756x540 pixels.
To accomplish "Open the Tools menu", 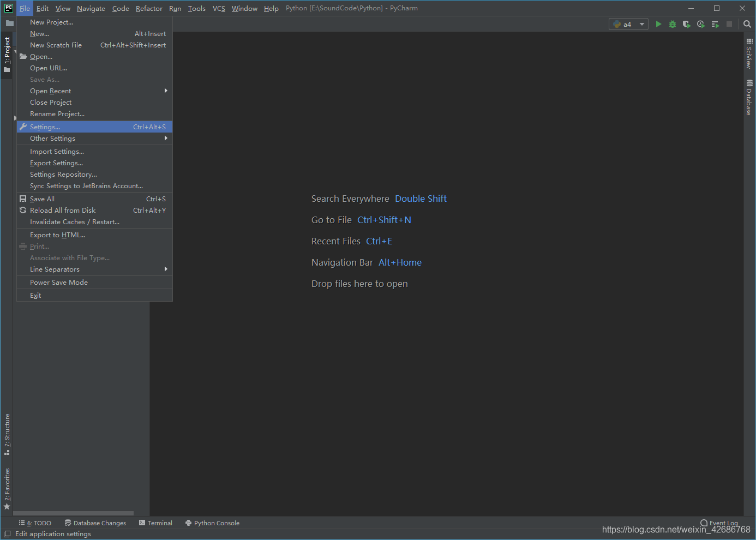I will 197,8.
